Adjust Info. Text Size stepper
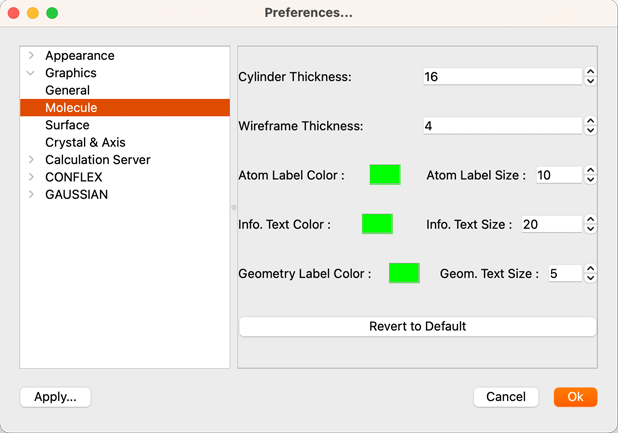 click(x=590, y=224)
